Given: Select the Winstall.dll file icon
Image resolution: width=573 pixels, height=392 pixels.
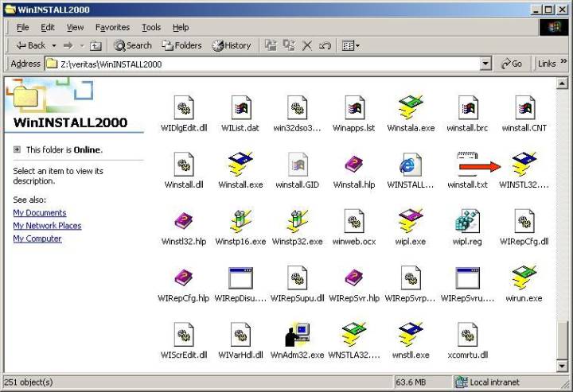Looking at the screenshot, I should pyautogui.click(x=184, y=165).
